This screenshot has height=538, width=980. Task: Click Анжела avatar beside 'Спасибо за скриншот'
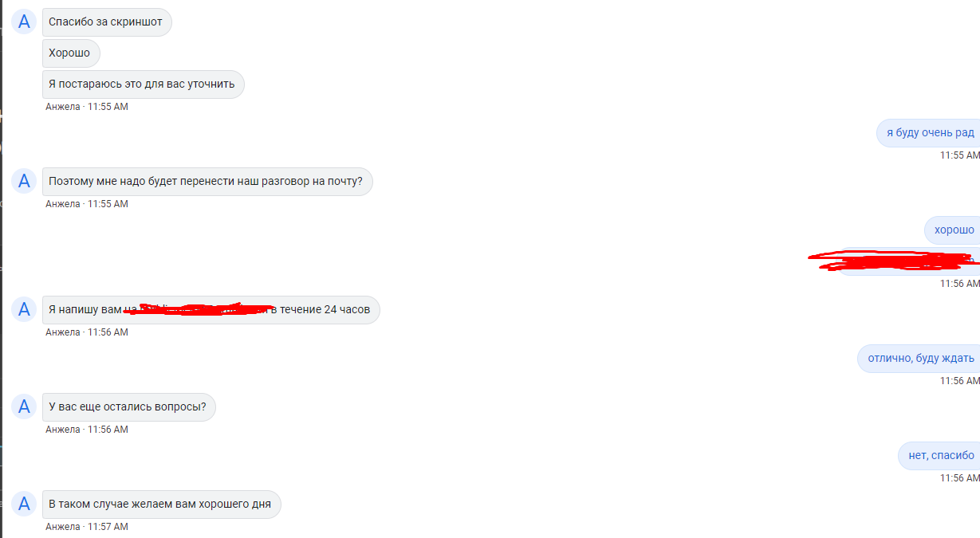24,22
